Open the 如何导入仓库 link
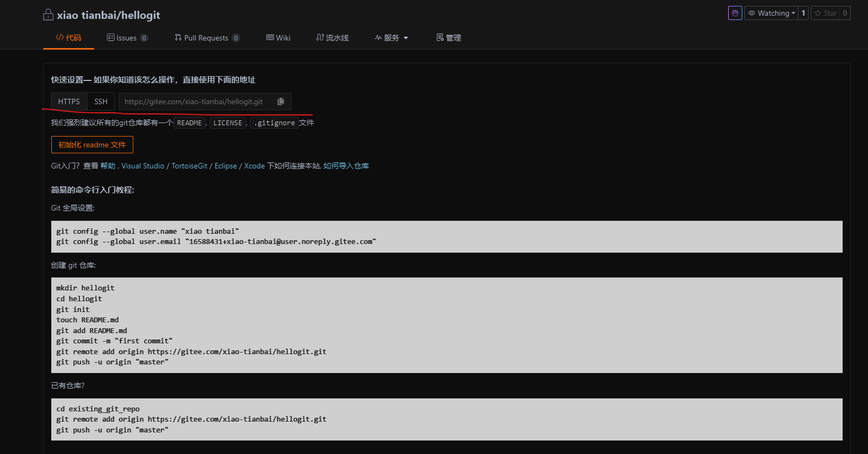The height and width of the screenshot is (454, 868). click(346, 166)
